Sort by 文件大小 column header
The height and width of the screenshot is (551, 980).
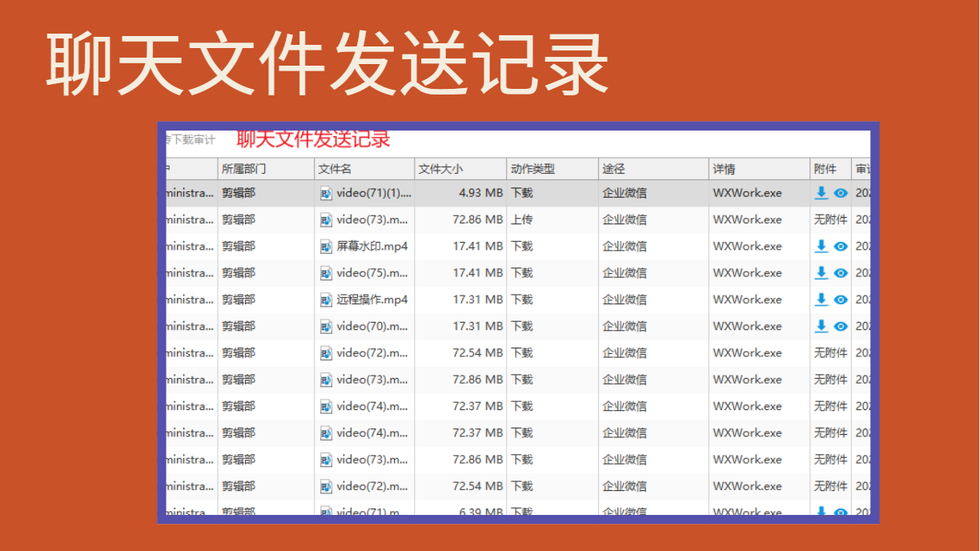[x=460, y=169]
